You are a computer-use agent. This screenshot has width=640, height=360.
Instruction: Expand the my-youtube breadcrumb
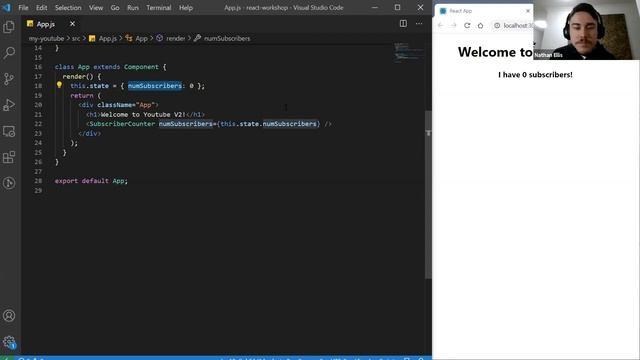(x=46, y=38)
